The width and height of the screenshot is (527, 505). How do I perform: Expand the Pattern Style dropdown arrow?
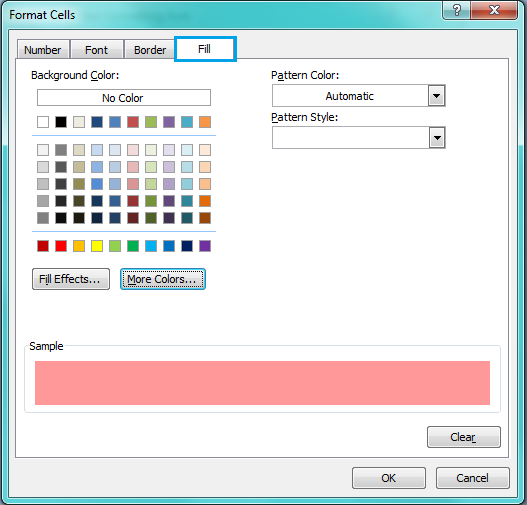[x=437, y=137]
